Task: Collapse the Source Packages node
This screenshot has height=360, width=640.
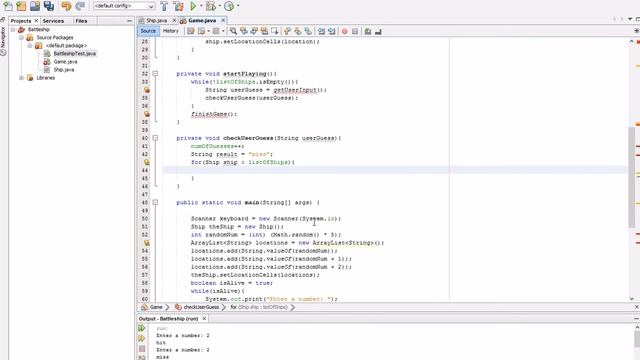Action: 22,38
